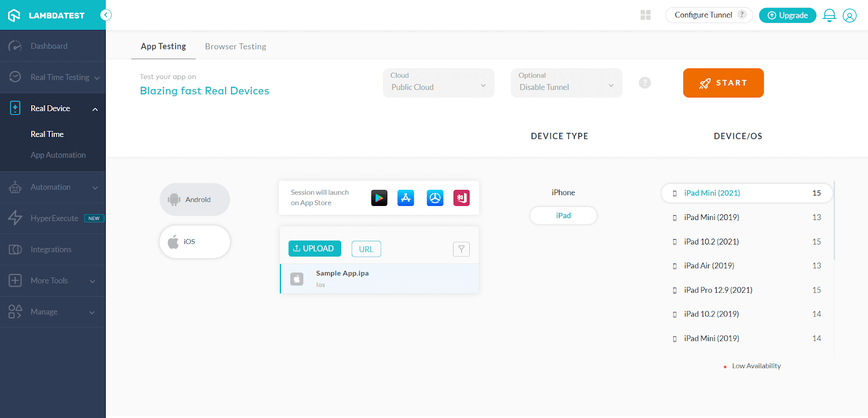Click the Real Device phone icon
The height and width of the screenshot is (418, 868).
point(15,108)
